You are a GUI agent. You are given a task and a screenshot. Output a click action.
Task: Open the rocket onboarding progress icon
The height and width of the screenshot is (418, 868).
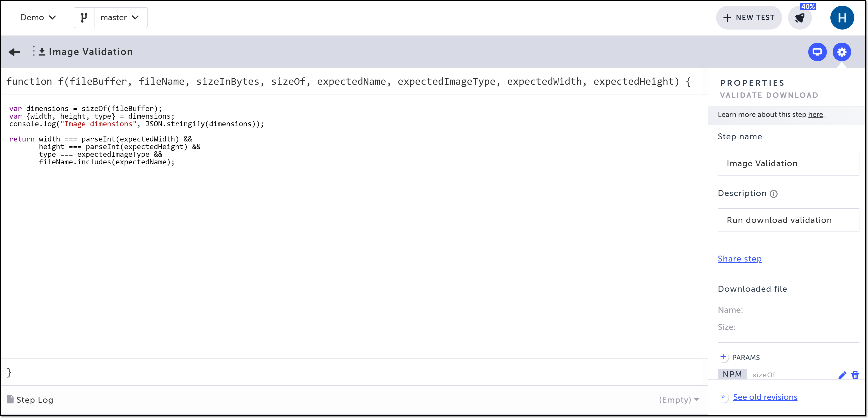[800, 18]
